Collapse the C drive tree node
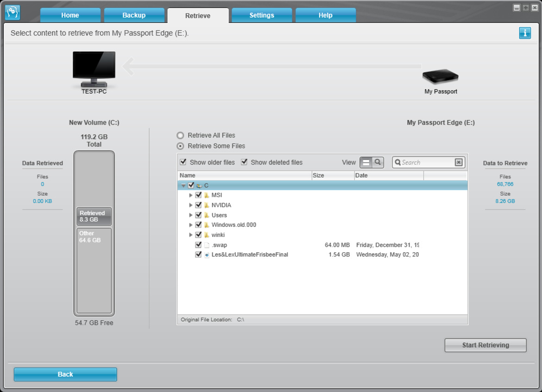The width and height of the screenshot is (542, 392). point(183,186)
